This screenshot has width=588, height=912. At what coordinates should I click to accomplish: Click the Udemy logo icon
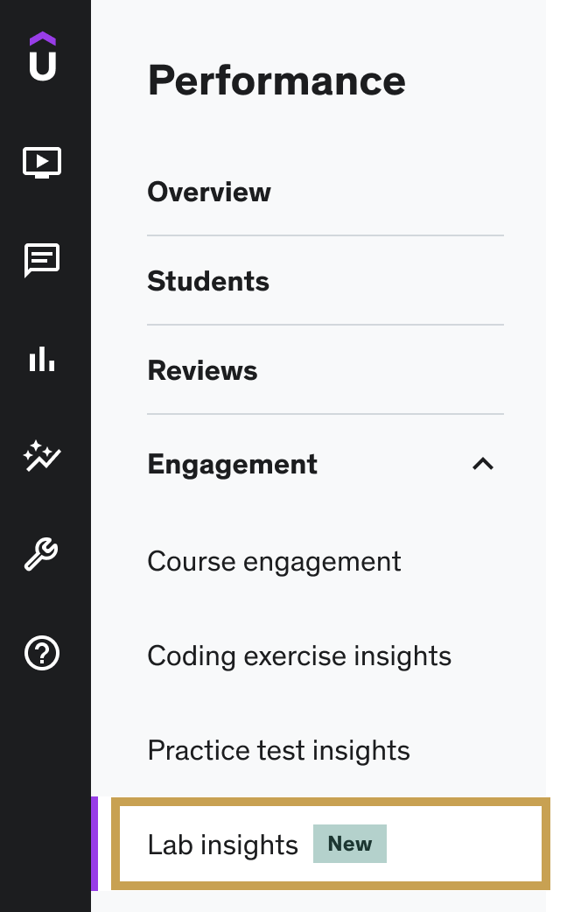pyautogui.click(x=42, y=58)
